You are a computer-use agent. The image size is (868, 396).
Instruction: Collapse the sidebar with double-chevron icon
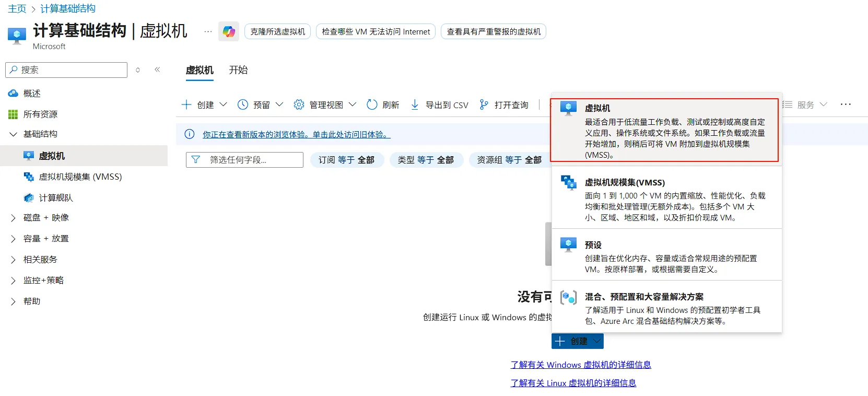pos(157,70)
